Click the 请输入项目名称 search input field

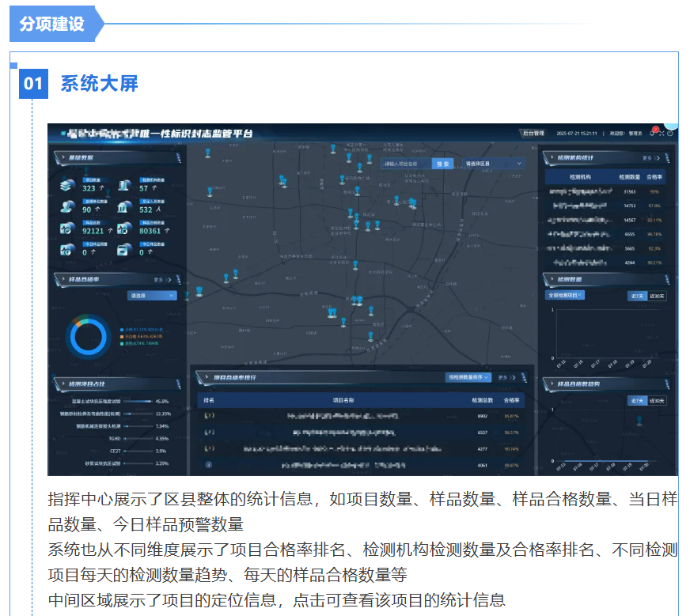407,164
